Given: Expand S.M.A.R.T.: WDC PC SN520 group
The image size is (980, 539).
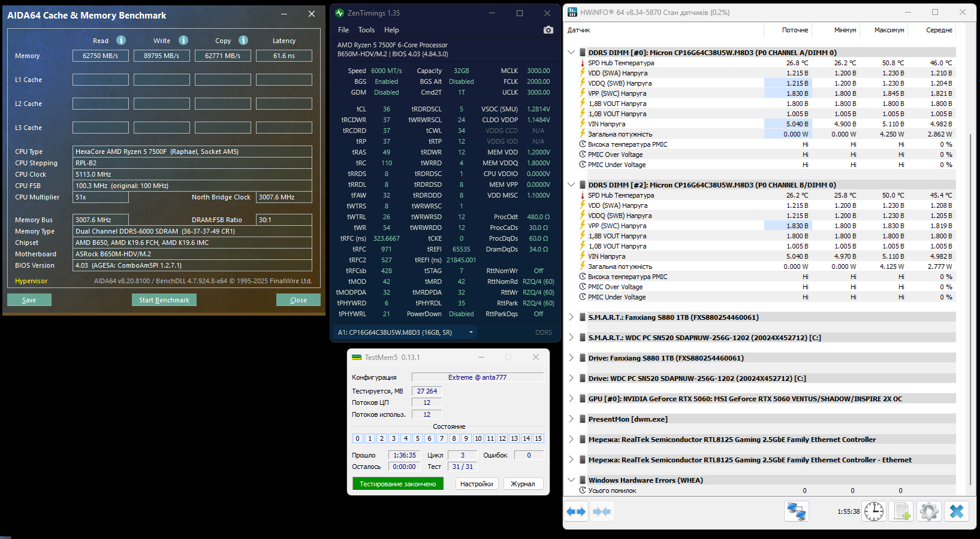Looking at the screenshot, I should pyautogui.click(x=571, y=338).
